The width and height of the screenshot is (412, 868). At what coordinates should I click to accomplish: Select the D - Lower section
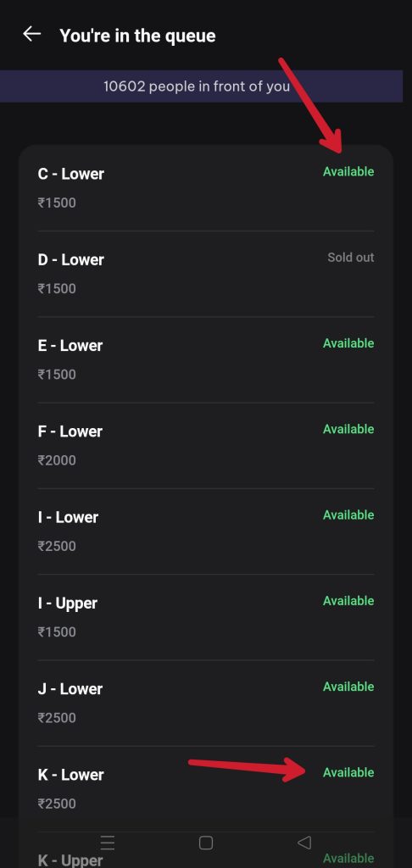tap(206, 274)
